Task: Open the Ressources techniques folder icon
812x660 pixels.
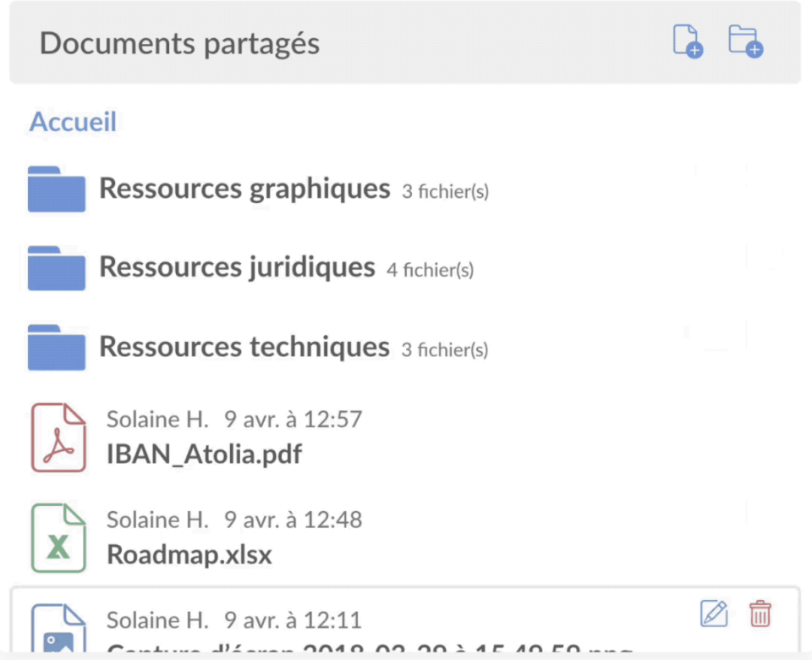Action: tap(57, 347)
